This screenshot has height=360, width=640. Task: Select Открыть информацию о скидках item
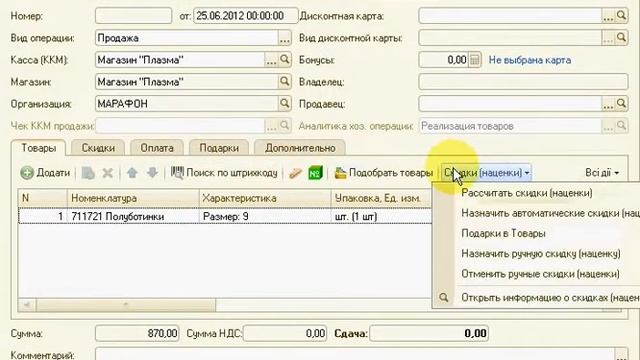550,298
